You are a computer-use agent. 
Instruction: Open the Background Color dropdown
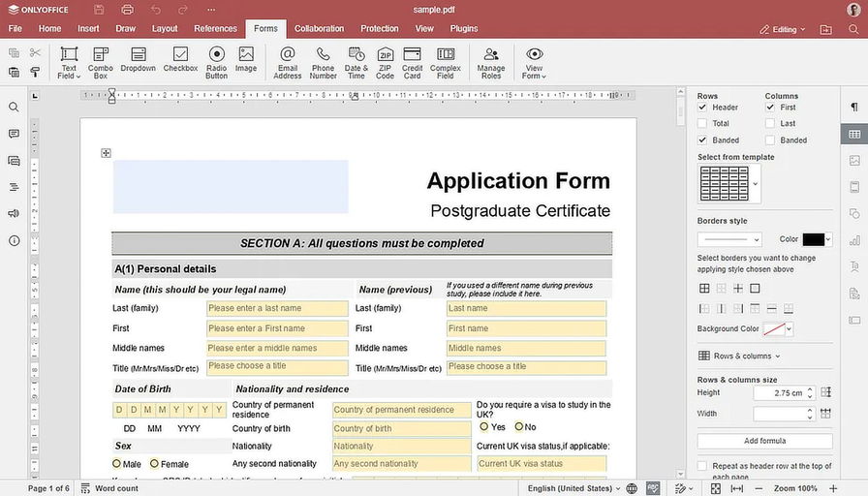(790, 329)
